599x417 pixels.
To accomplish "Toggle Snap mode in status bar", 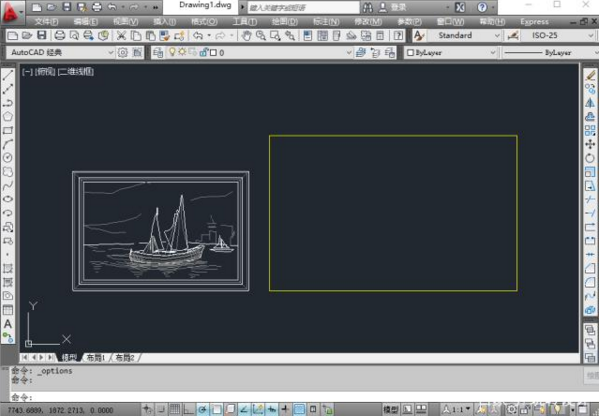I will pyautogui.click(x=161, y=409).
